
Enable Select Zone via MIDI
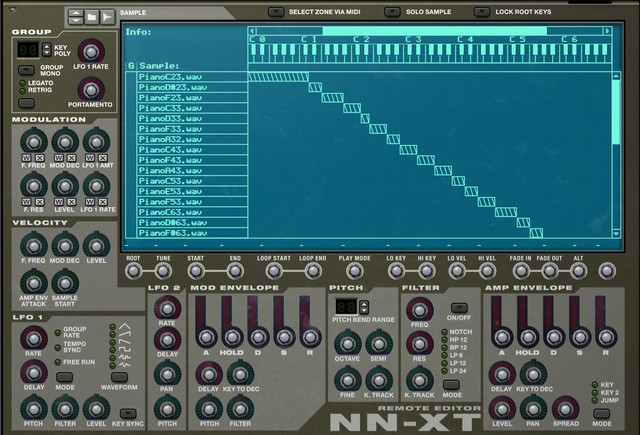point(276,12)
